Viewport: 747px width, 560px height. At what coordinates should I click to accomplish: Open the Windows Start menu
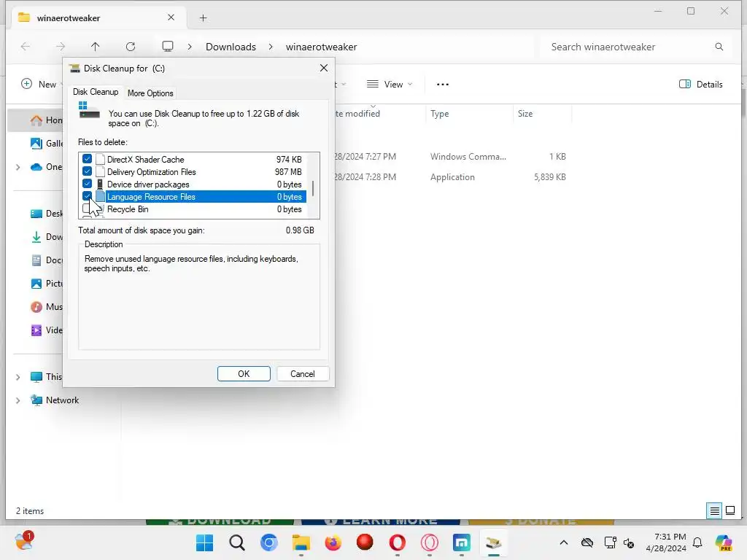(205, 542)
